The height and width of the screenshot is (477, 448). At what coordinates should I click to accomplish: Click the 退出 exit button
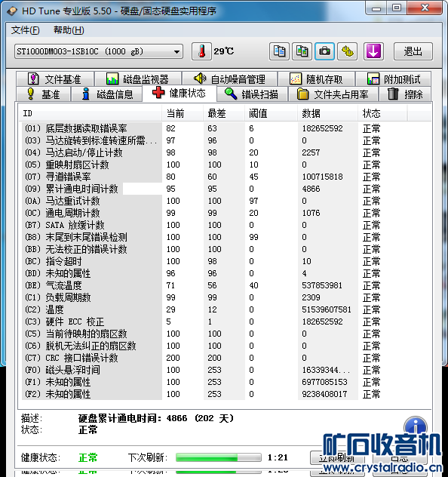pyautogui.click(x=413, y=51)
